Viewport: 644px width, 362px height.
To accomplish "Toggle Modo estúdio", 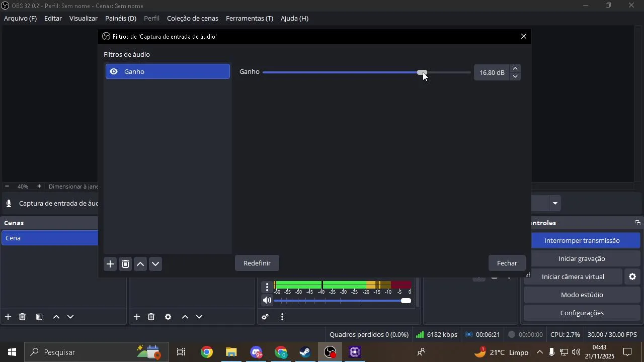I will [x=582, y=295].
